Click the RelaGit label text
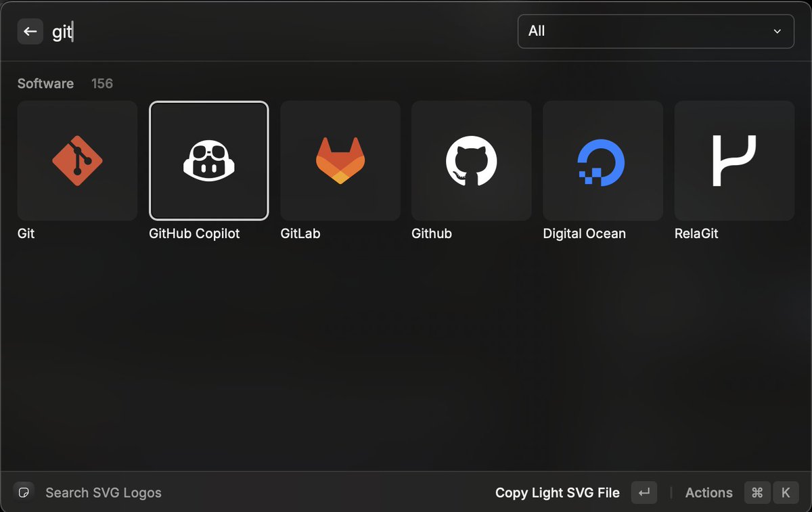The image size is (812, 512). coord(696,233)
